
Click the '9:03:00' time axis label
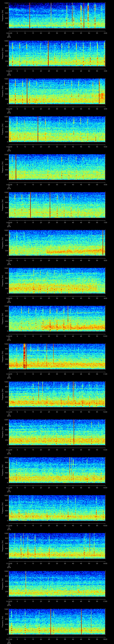[x=9, y=109]
